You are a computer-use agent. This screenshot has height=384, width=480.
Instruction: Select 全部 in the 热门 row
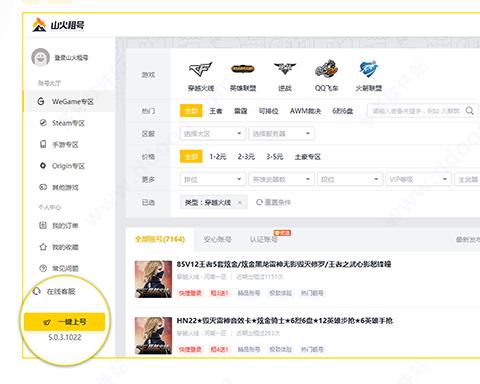191,111
